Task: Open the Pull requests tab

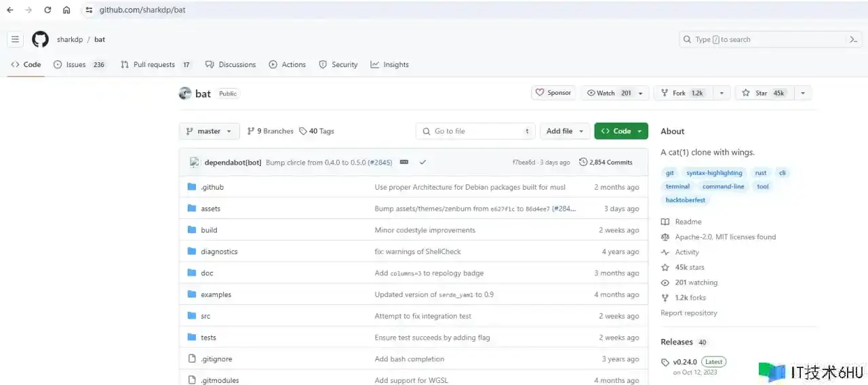Action: 155,65
